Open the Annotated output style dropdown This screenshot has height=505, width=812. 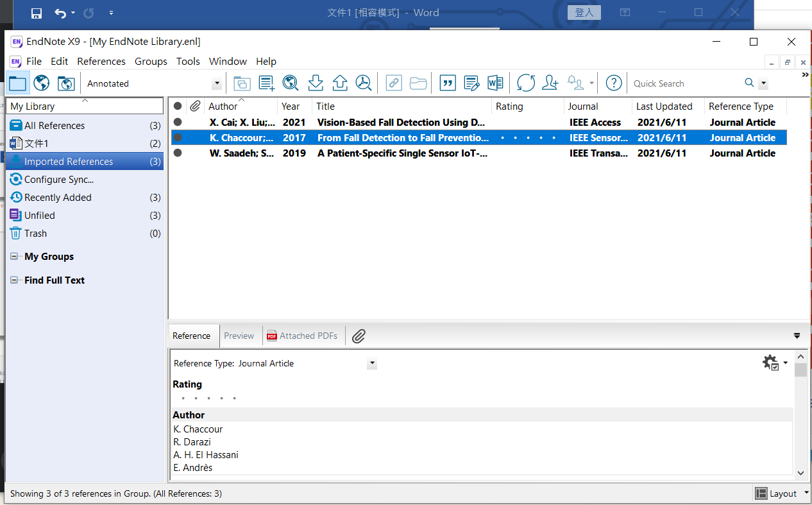pyautogui.click(x=217, y=83)
